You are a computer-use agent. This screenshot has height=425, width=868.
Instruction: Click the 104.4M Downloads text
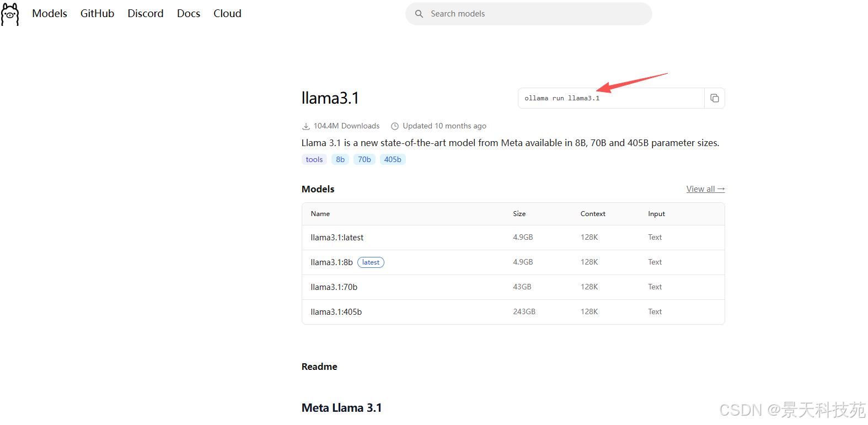coord(346,126)
